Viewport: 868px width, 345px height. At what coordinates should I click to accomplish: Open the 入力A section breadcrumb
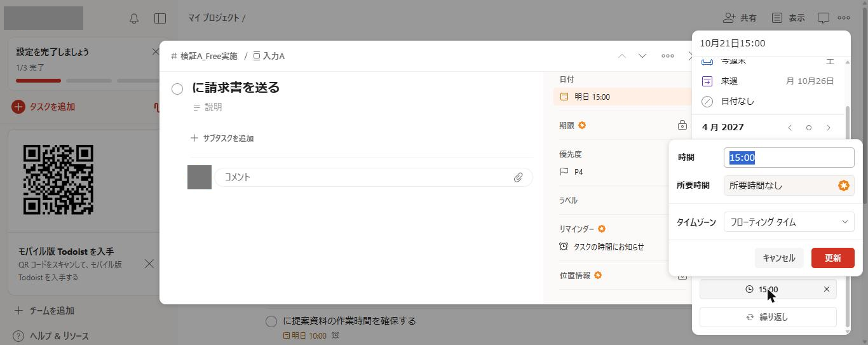(x=269, y=56)
